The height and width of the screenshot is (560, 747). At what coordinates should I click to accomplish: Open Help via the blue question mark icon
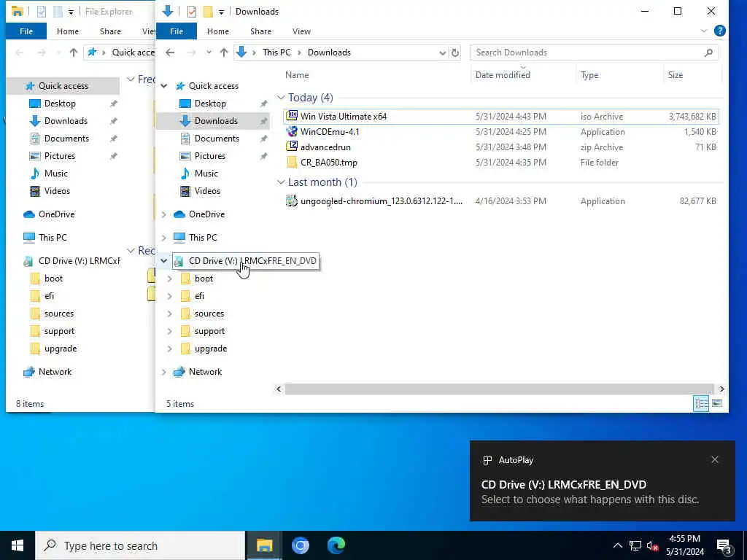click(x=719, y=31)
